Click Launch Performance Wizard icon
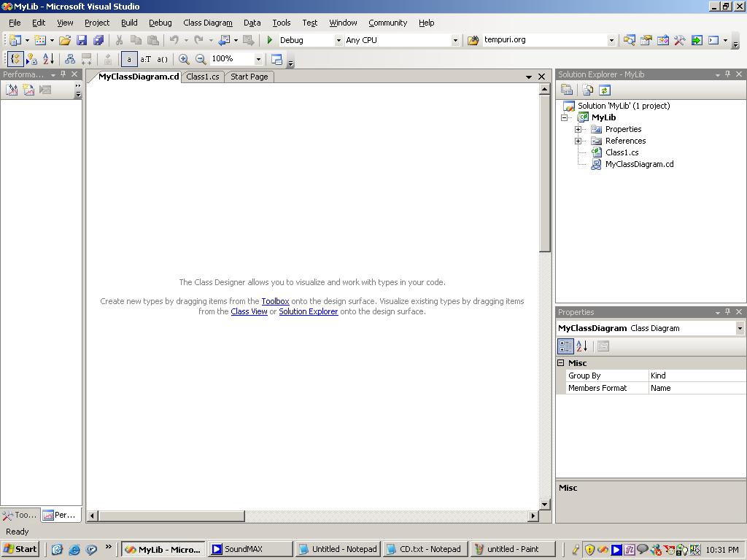 (x=12, y=90)
